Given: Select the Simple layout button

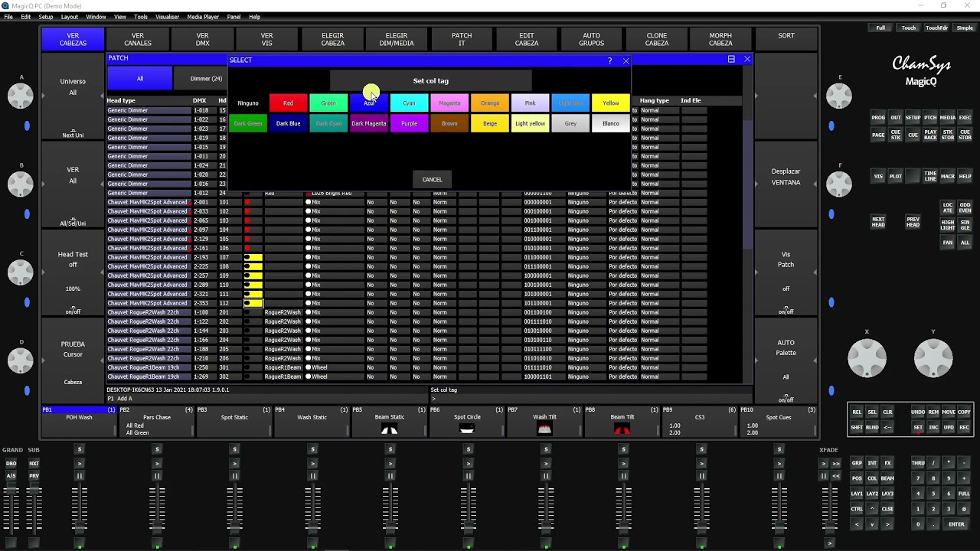Looking at the screenshot, I should click(965, 28).
